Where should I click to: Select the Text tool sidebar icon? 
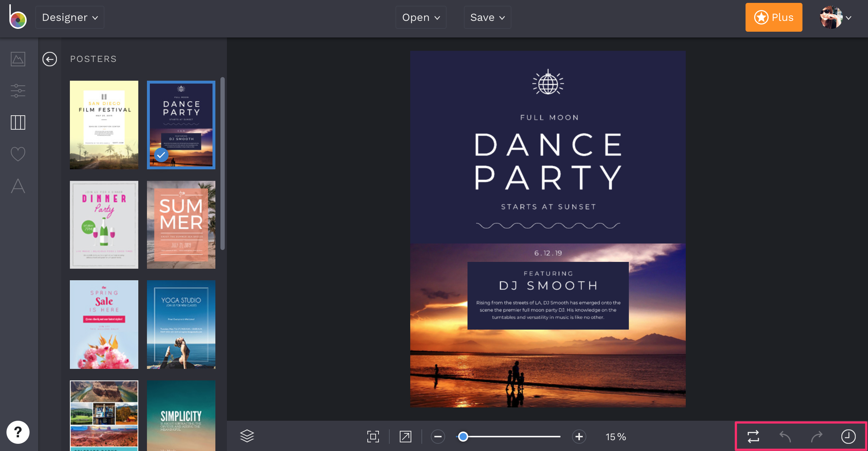click(18, 186)
